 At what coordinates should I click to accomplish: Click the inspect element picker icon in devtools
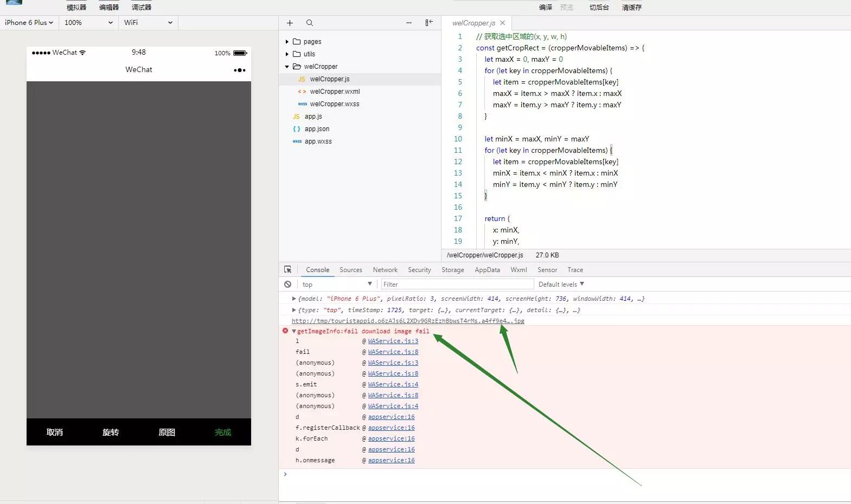tap(287, 269)
